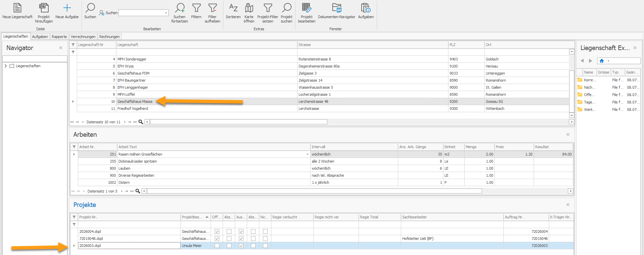This screenshot has height=255, width=644.
Task: Click into the Navigator search field
Action: pyautogui.click(x=35, y=59)
